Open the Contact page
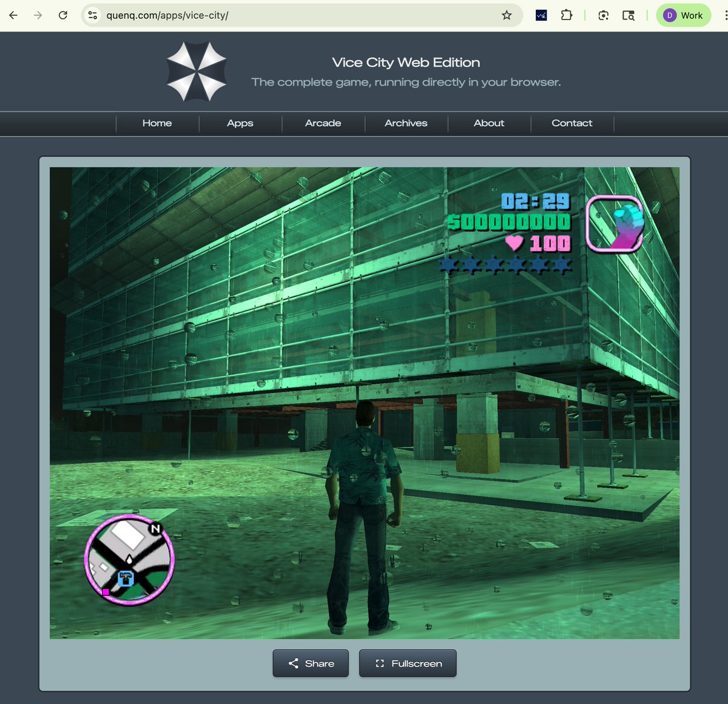The height and width of the screenshot is (704, 728). coord(572,123)
